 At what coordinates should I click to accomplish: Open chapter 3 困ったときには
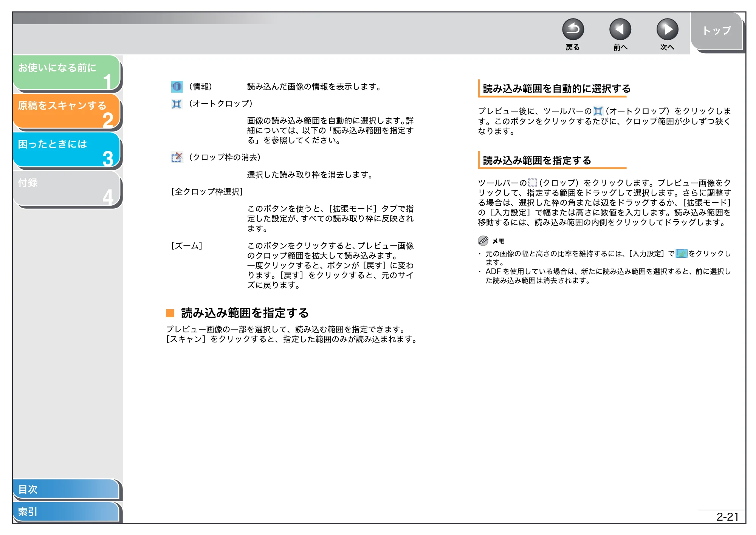(x=67, y=150)
